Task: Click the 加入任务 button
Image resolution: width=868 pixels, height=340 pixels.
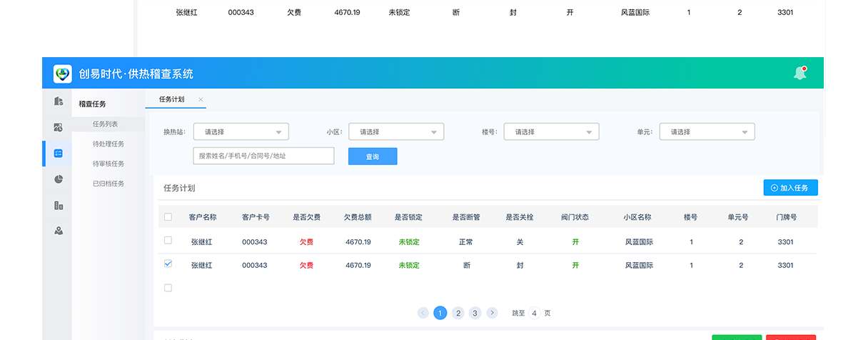Action: (790, 188)
